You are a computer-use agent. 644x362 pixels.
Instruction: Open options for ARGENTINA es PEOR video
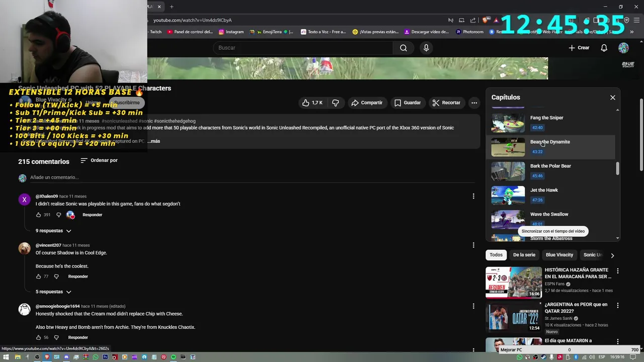click(x=618, y=305)
